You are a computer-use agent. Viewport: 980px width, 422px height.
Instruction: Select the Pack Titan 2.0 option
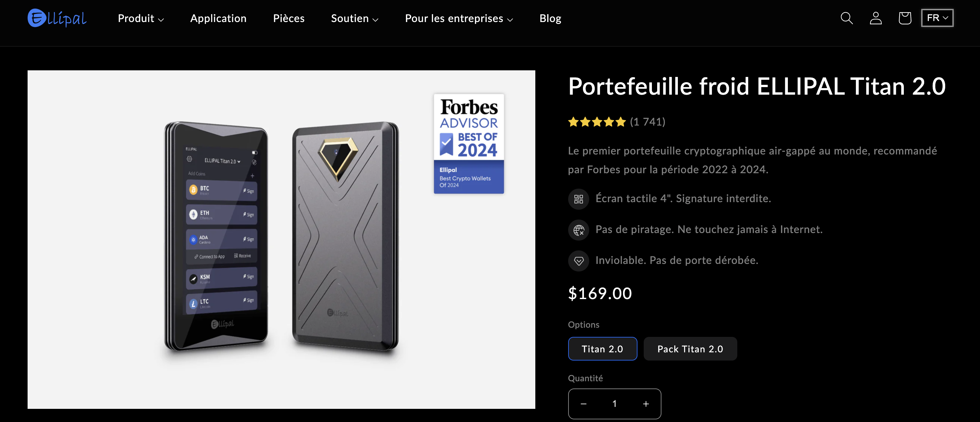[x=690, y=348]
